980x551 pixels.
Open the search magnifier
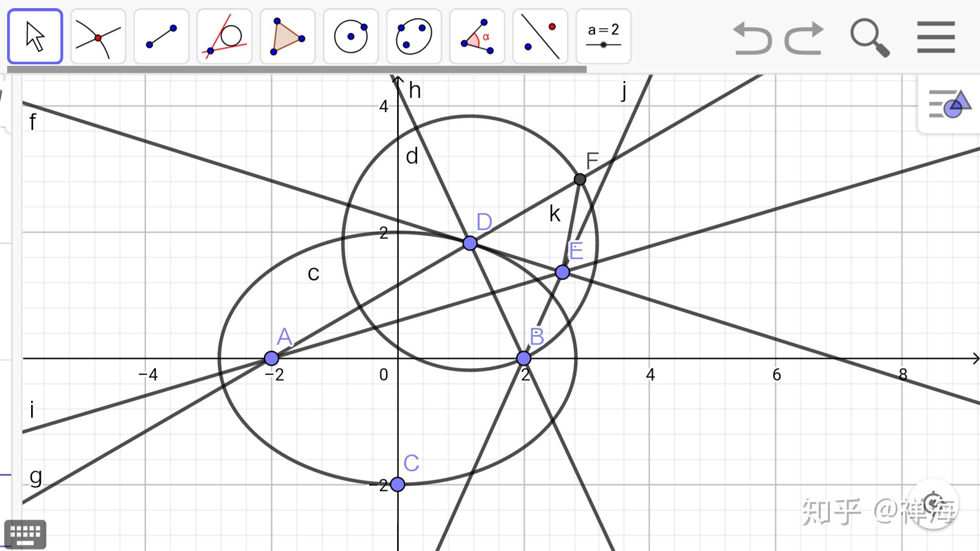pos(870,38)
